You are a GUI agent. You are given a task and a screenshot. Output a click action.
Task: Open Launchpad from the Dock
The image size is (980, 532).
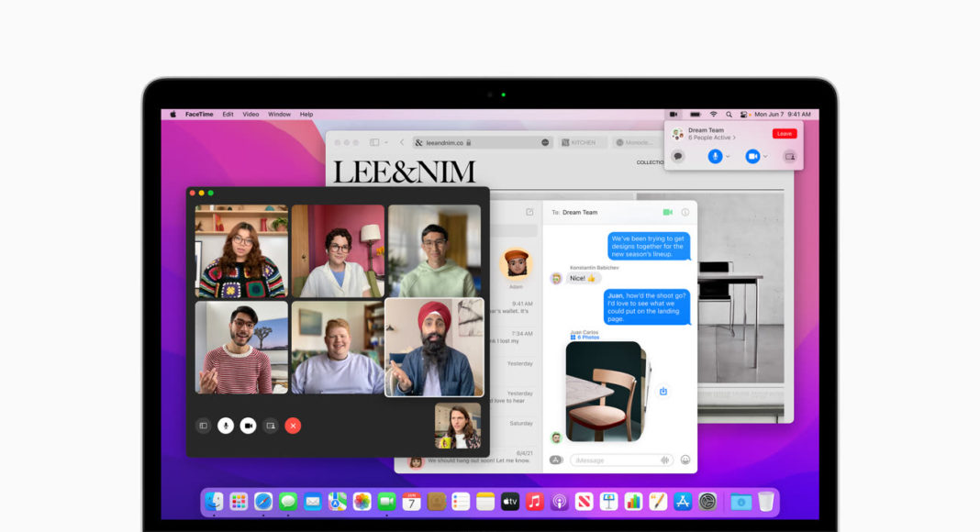coord(239,502)
